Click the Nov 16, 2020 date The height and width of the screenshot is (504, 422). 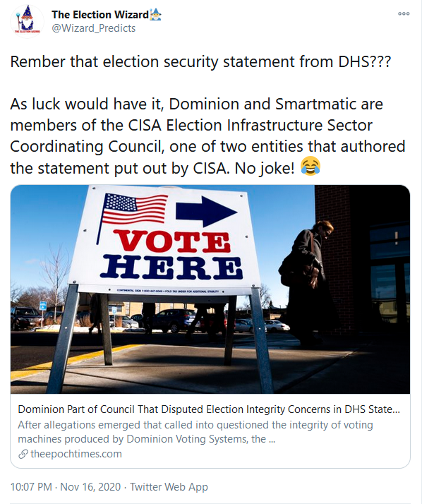pyautogui.click(x=90, y=486)
